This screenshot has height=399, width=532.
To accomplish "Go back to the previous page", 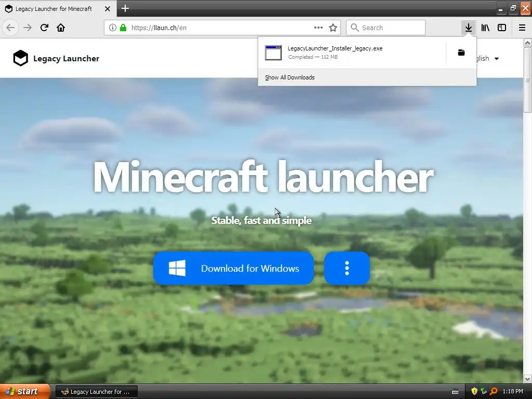I will click(x=10, y=28).
